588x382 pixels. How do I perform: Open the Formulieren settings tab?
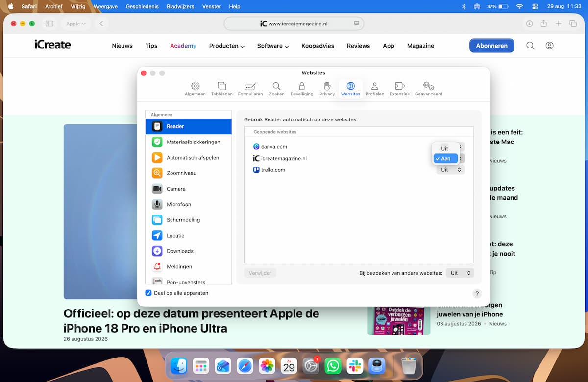pos(250,89)
